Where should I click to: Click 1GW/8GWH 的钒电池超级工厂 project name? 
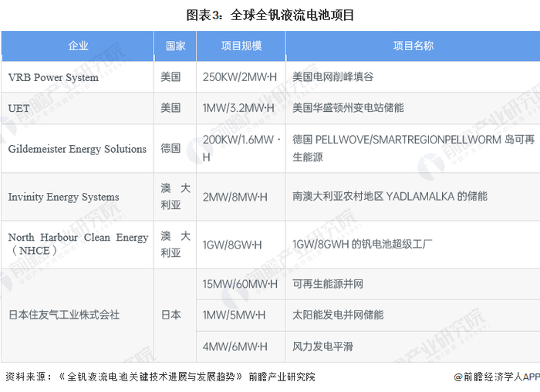362,244
